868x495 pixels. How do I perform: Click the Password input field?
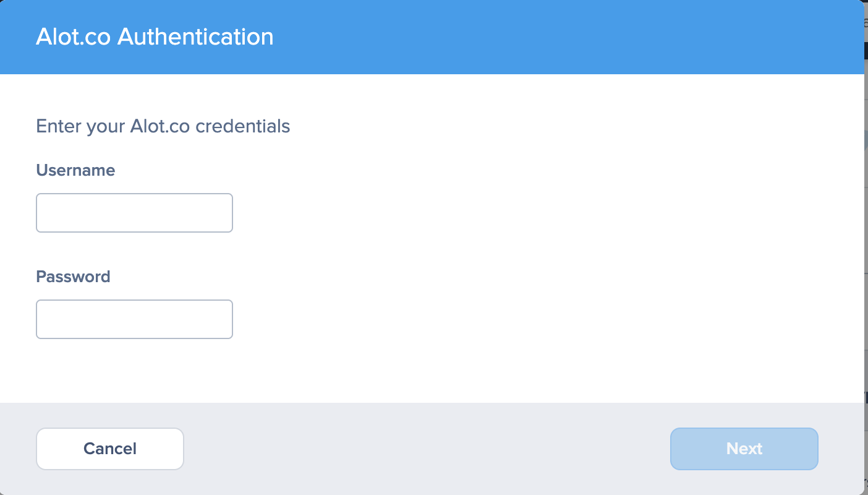[134, 319]
